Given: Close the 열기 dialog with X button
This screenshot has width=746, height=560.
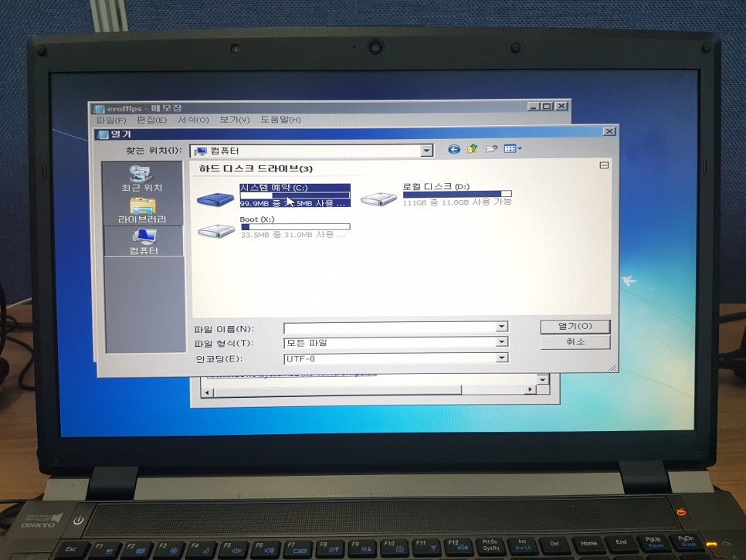Looking at the screenshot, I should [609, 131].
